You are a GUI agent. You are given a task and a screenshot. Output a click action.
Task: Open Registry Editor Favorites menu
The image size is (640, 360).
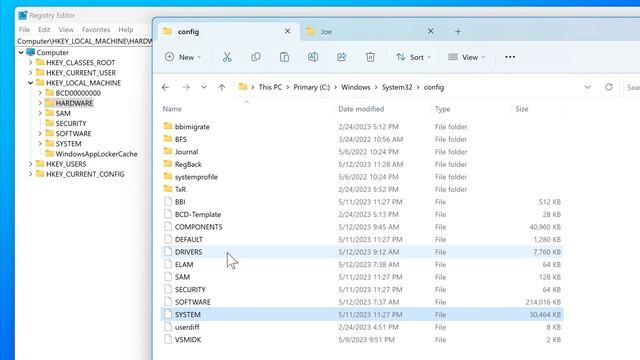pyautogui.click(x=96, y=30)
